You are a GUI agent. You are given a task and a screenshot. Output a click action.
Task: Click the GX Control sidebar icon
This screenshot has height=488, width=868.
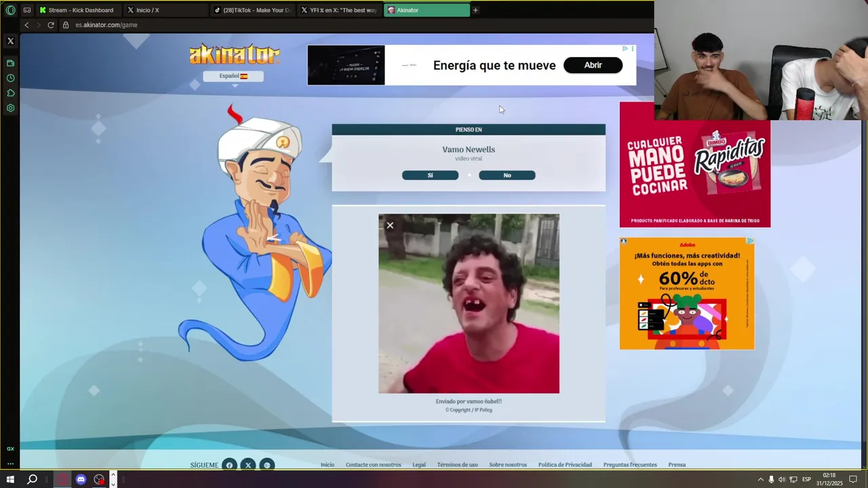10,449
